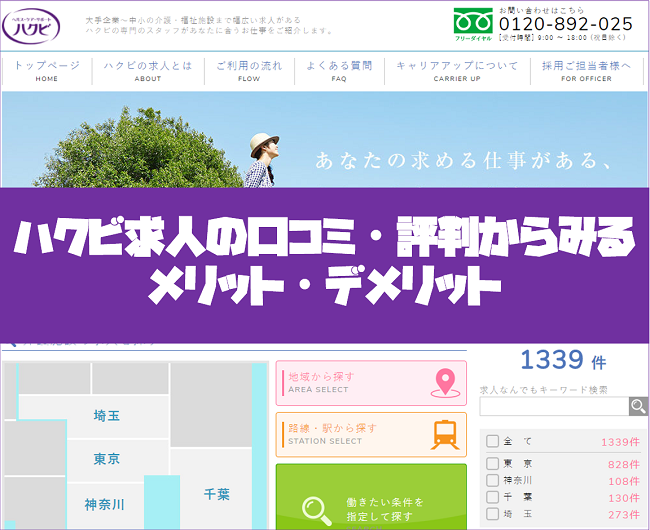Click the 130件 Chiba count
Screen dimensions: 650x530
(x=623, y=498)
